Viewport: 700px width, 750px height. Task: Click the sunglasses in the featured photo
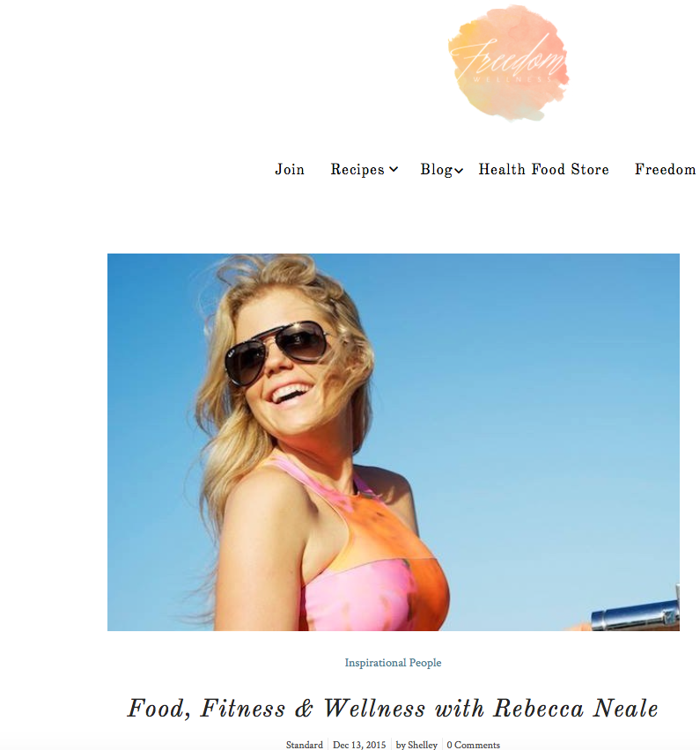click(x=276, y=352)
